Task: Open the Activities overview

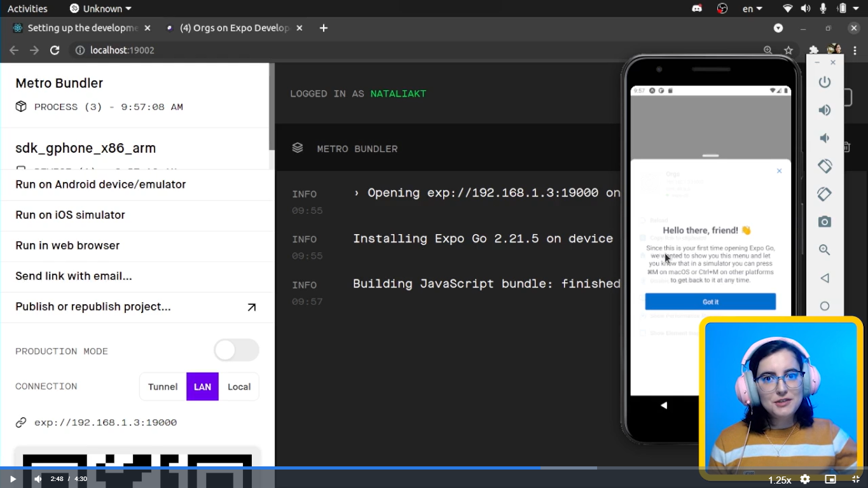Action: [27, 8]
